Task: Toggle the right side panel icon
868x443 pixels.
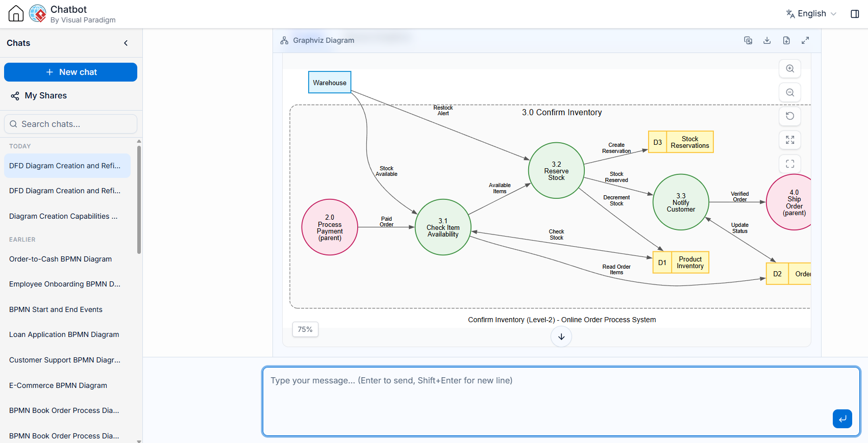Action: click(x=855, y=14)
